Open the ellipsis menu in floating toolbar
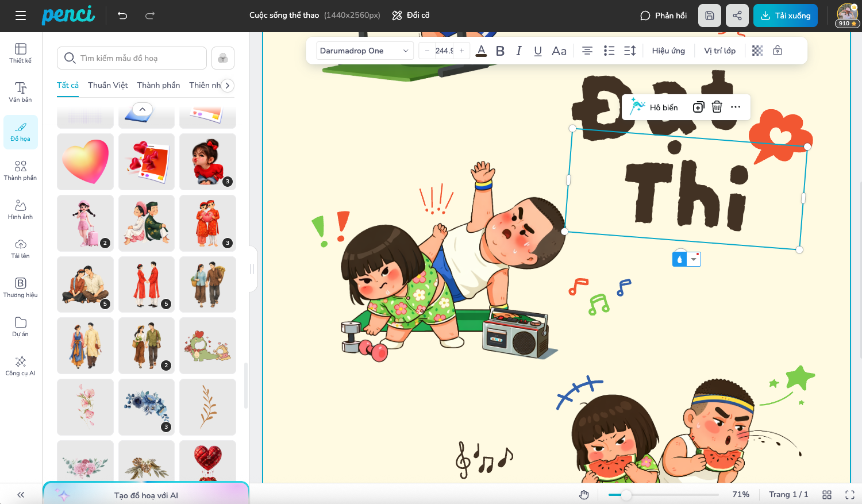Viewport: 862px width, 504px height. (x=736, y=107)
